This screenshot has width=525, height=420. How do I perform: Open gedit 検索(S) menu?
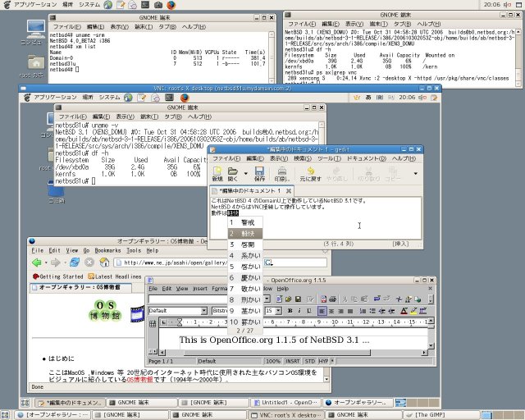(303, 158)
